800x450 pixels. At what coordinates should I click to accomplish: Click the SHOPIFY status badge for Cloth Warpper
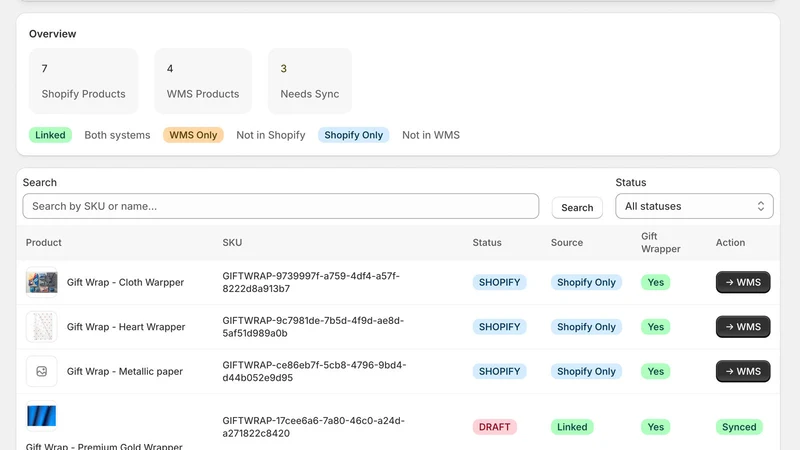coord(499,282)
